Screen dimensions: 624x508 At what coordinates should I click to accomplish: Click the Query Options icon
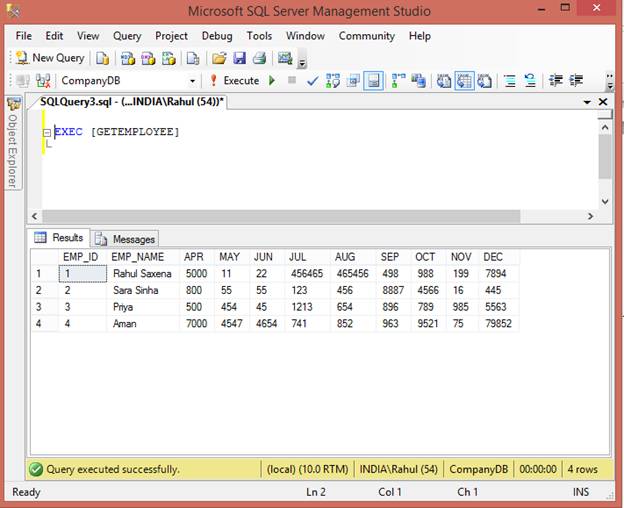point(353,81)
